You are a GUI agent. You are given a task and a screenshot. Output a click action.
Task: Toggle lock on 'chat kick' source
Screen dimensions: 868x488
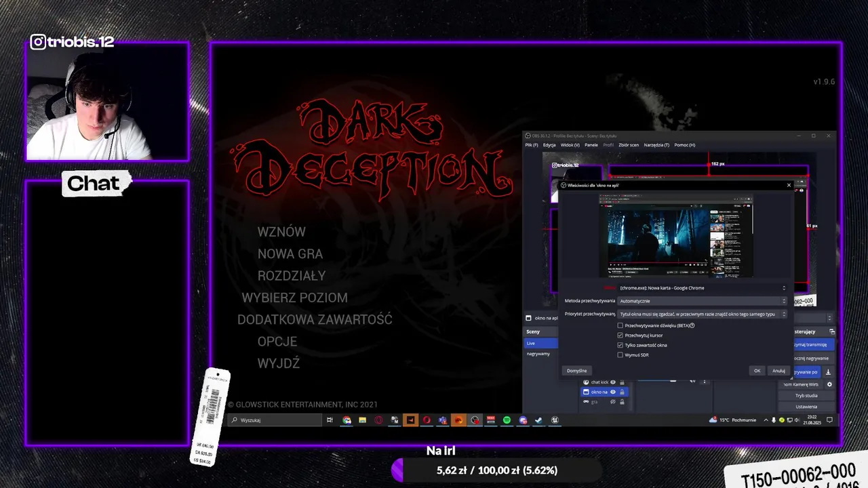point(622,382)
